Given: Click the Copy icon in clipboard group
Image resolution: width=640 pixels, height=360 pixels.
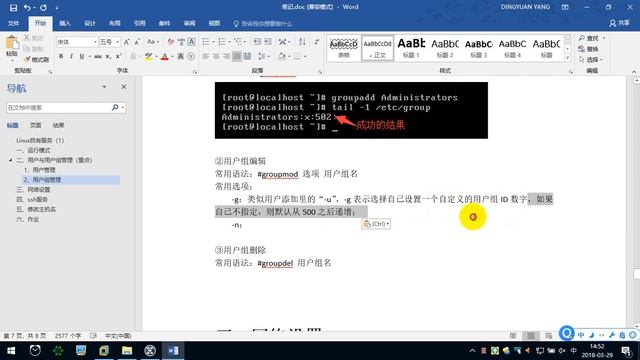Looking at the screenshot, I should (27, 49).
